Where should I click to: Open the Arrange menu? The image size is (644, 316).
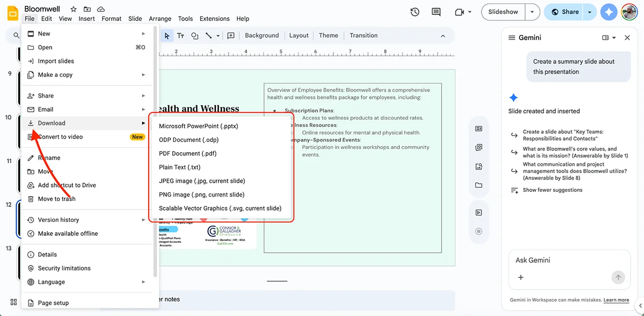click(160, 19)
